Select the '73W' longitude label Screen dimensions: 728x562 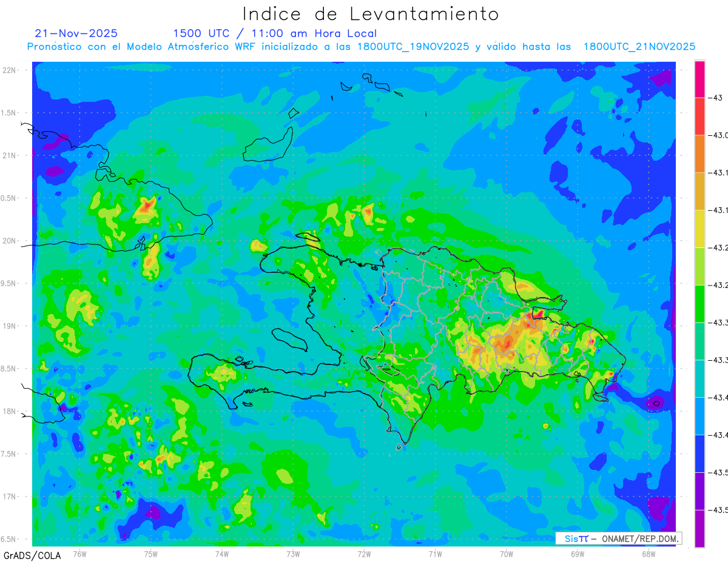click(x=293, y=554)
